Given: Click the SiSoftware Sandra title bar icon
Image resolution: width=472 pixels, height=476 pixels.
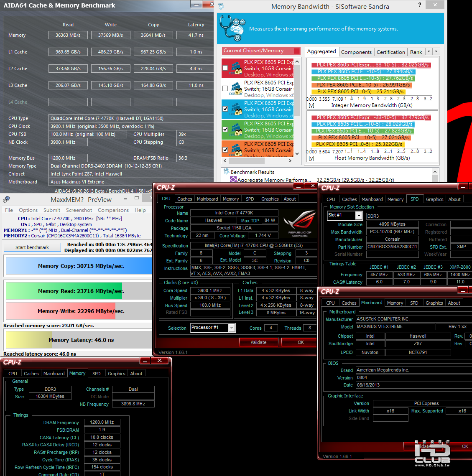Looking at the screenshot, I should click(221, 6).
